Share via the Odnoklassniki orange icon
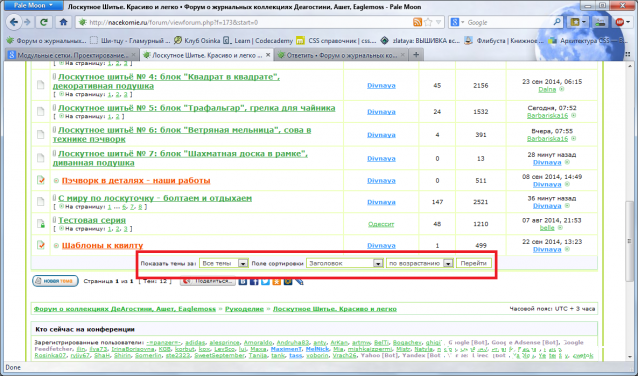Image resolution: width=638 pixels, height=376 pixels. [x=277, y=281]
